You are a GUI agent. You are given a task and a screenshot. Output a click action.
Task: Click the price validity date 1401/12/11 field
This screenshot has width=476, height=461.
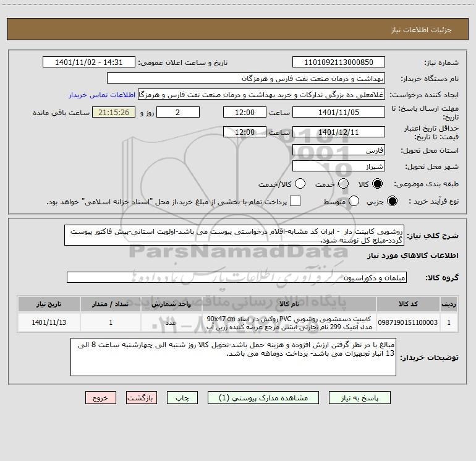pyautogui.click(x=339, y=132)
